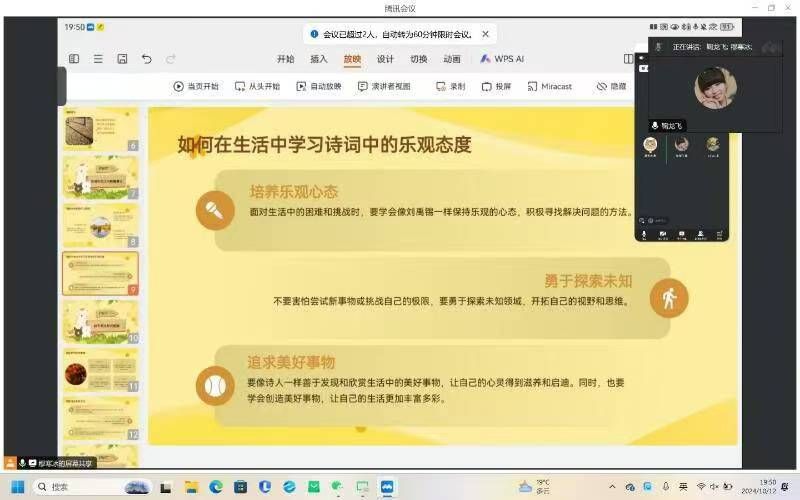
Task: Switch to the 动画 tab
Action: click(x=452, y=59)
